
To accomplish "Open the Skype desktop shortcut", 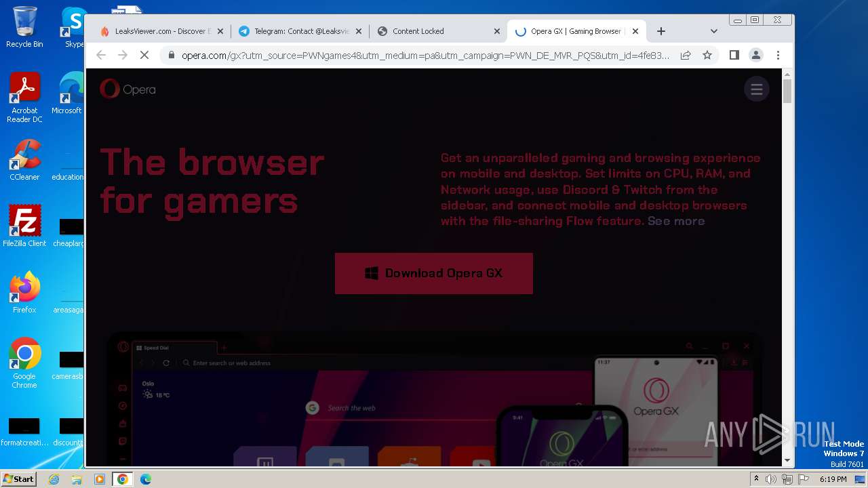I will [x=73, y=27].
